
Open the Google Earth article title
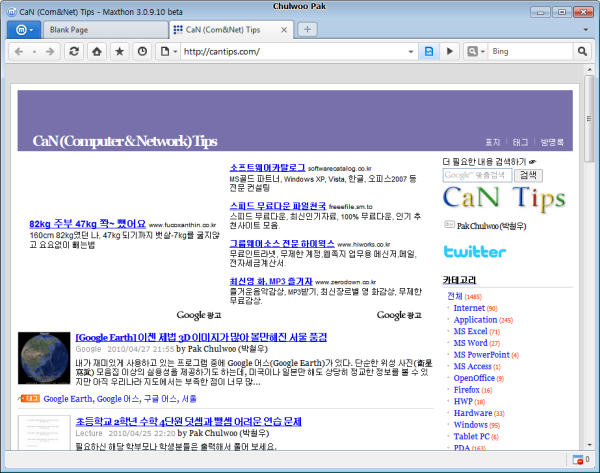(x=201, y=338)
